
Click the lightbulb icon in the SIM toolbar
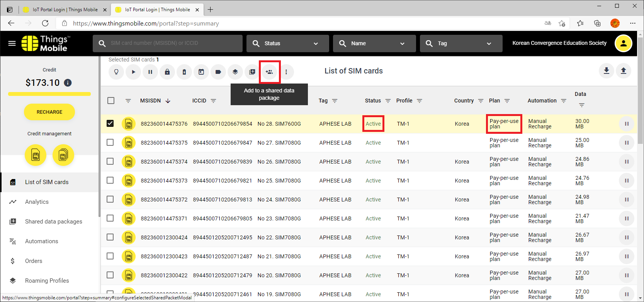click(116, 72)
